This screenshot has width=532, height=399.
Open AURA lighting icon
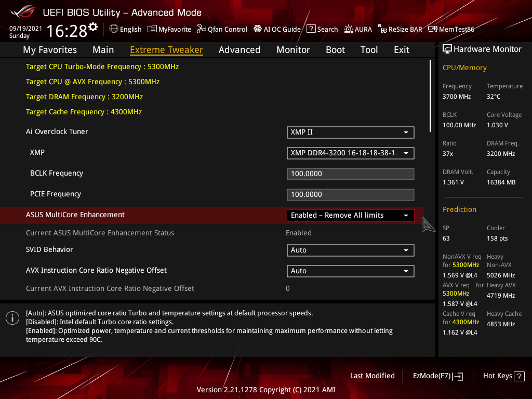pyautogui.click(x=349, y=29)
